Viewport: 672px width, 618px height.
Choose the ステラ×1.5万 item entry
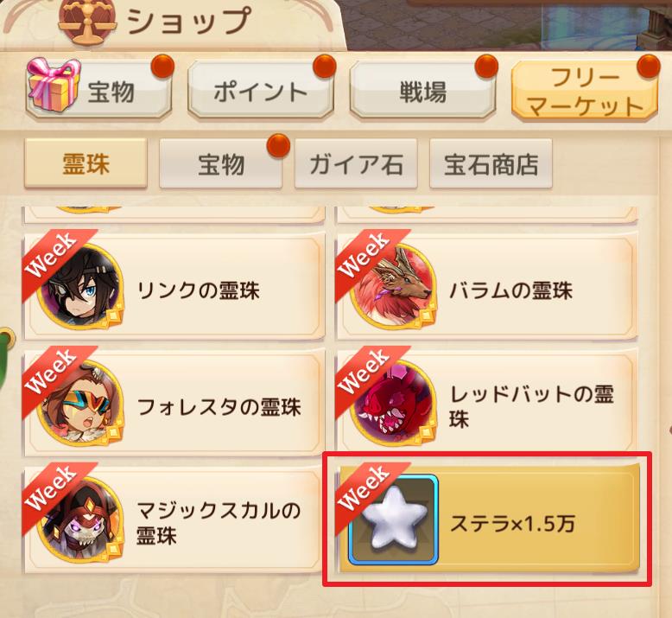point(488,519)
